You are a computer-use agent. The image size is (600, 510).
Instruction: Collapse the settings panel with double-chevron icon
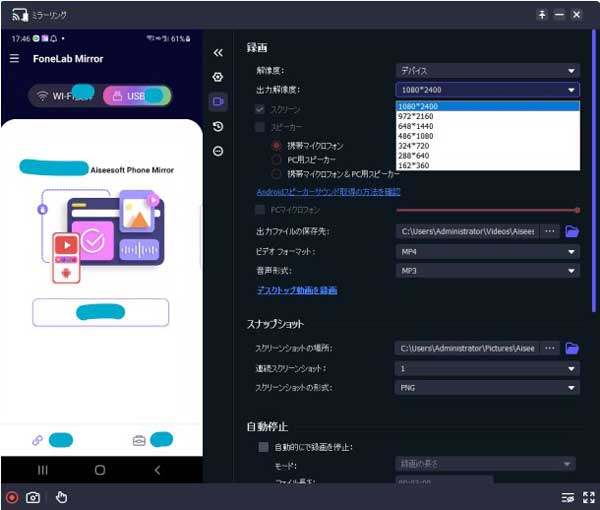(x=218, y=53)
